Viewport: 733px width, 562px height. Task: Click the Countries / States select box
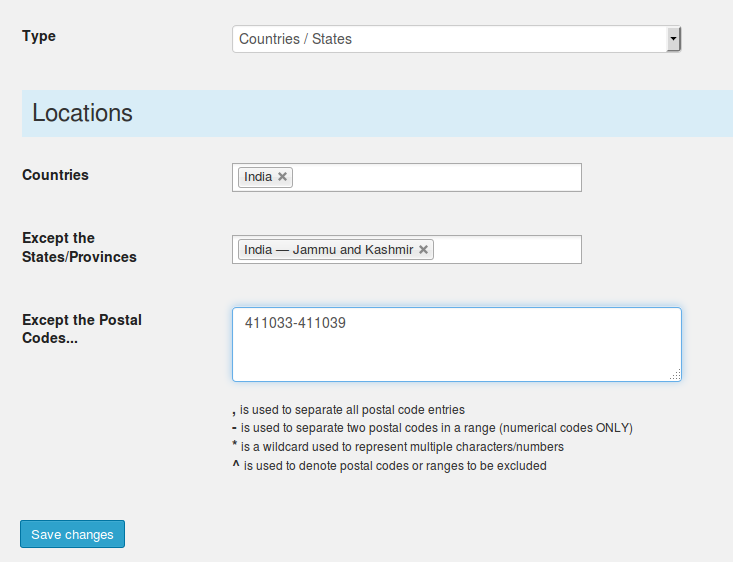point(456,39)
